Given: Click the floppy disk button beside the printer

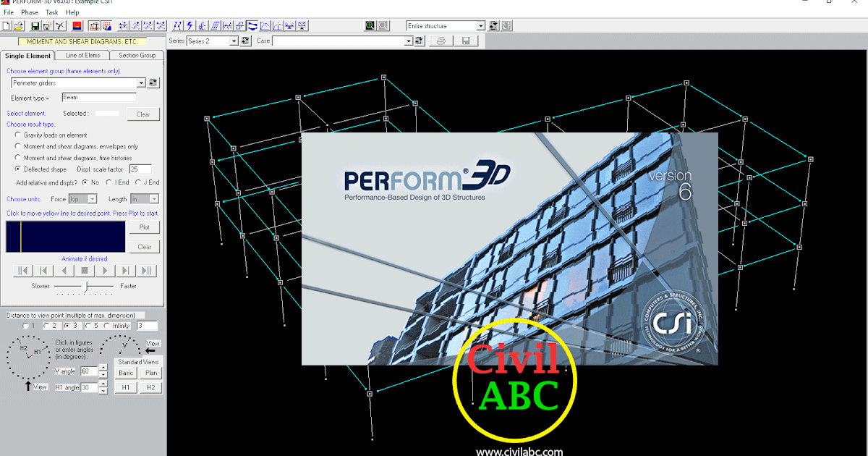Looking at the screenshot, I should click(466, 41).
